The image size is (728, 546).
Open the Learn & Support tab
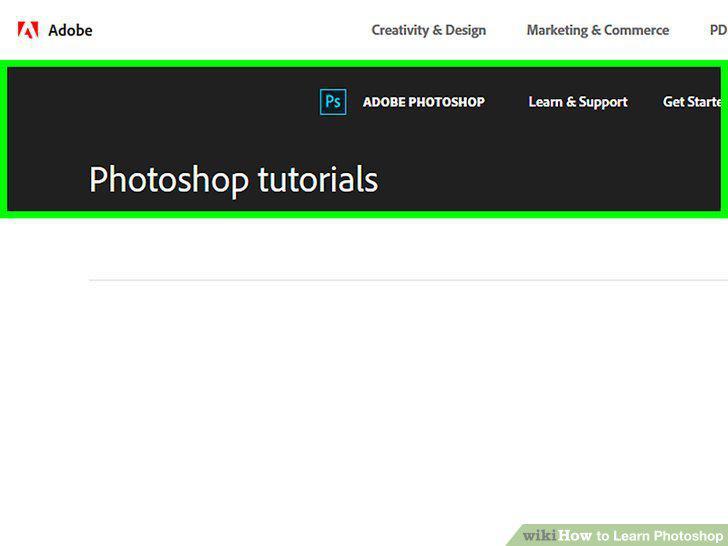(x=578, y=102)
